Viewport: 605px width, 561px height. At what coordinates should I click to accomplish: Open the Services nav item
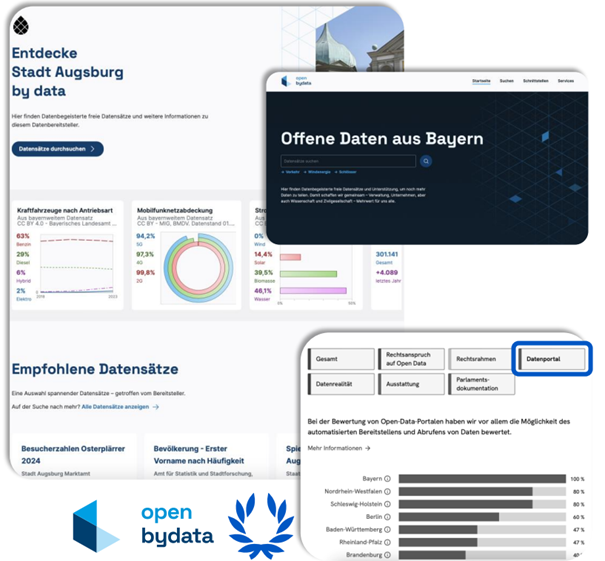566,81
